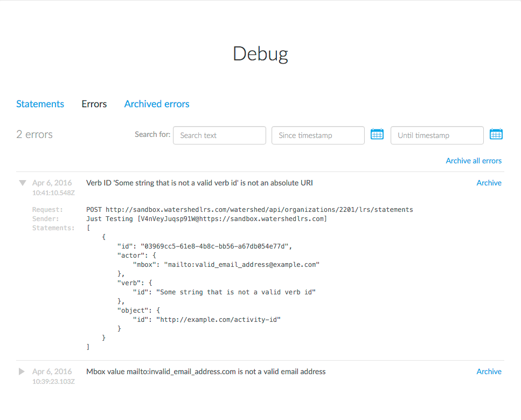The height and width of the screenshot is (420, 521).
Task: Click into the Until timestamp field
Action: pos(437,135)
